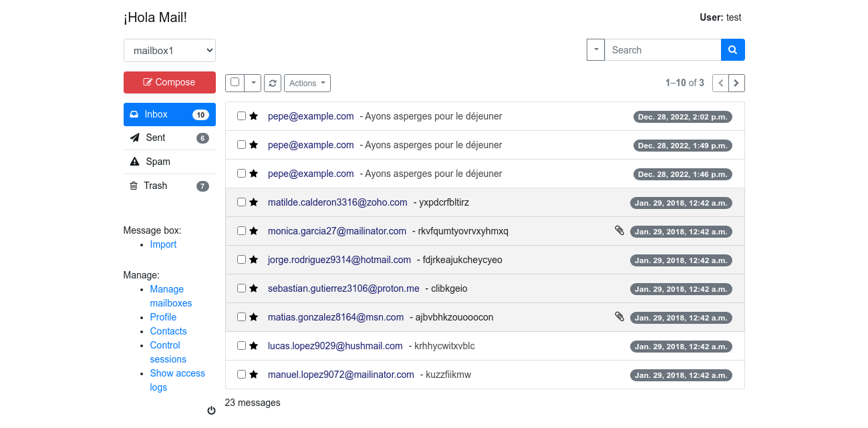Image resolution: width=868 pixels, height=428 pixels.
Task: Select the manuel.lopez9072@mailinator.com message checkbox
Action: 241,375
